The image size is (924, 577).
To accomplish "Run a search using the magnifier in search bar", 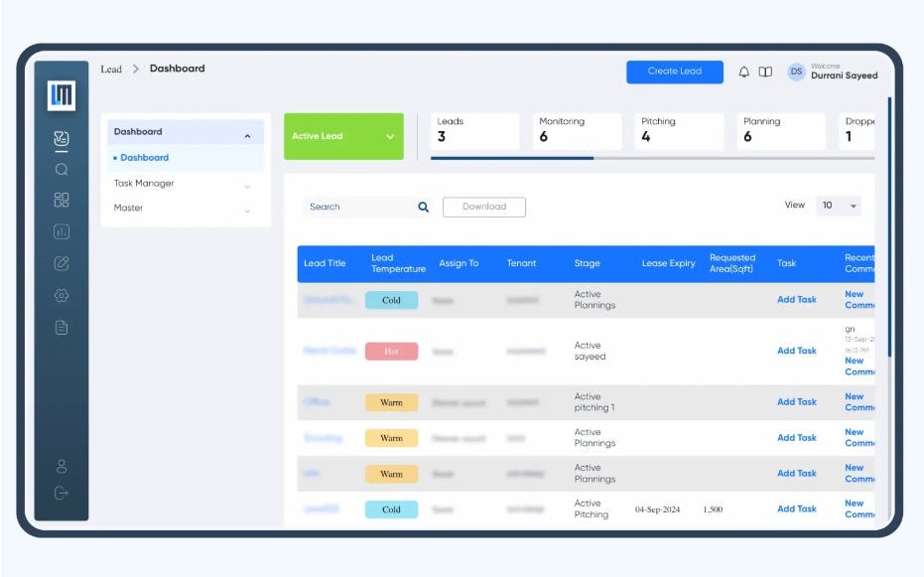I will 424,207.
